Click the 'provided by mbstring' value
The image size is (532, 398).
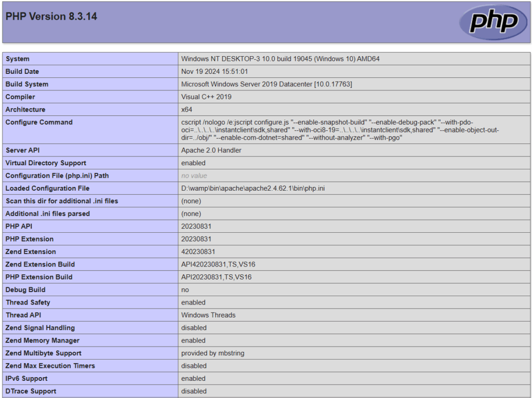(212, 353)
